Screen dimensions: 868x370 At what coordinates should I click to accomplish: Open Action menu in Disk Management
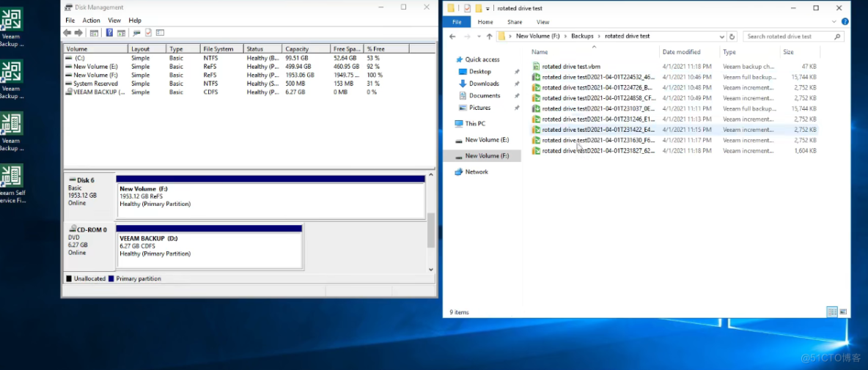[x=92, y=21]
